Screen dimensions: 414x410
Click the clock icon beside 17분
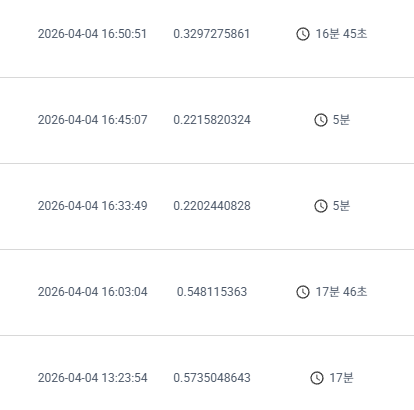(x=317, y=378)
